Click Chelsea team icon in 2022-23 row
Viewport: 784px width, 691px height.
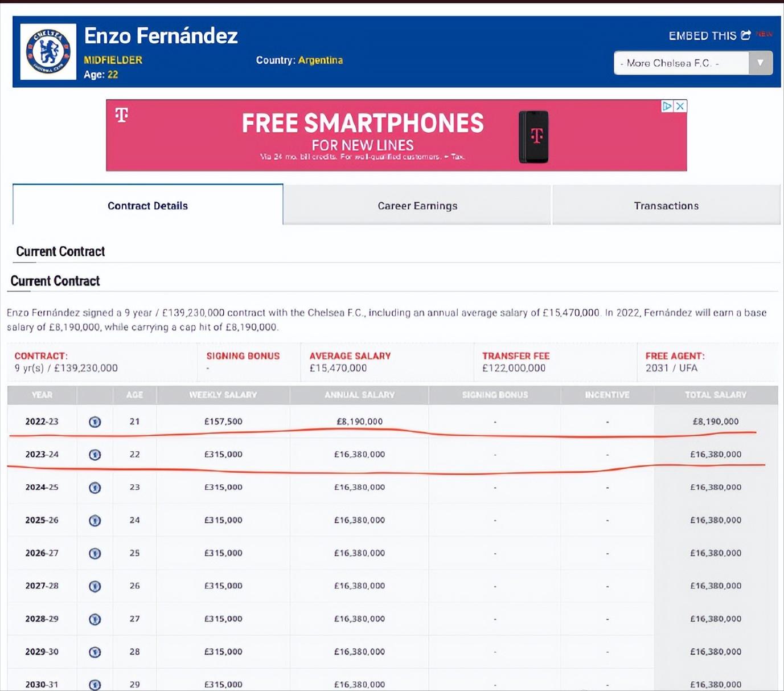(x=95, y=422)
